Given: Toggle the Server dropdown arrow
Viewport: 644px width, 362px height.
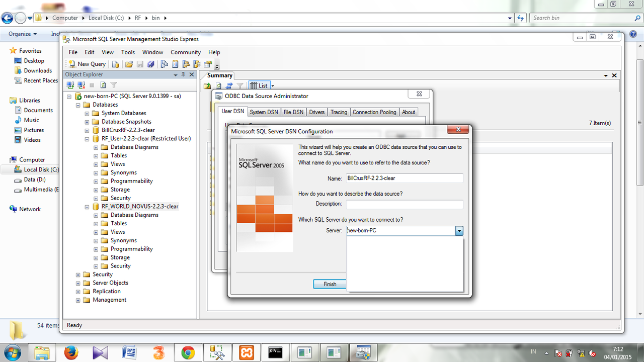Looking at the screenshot, I should point(459,231).
